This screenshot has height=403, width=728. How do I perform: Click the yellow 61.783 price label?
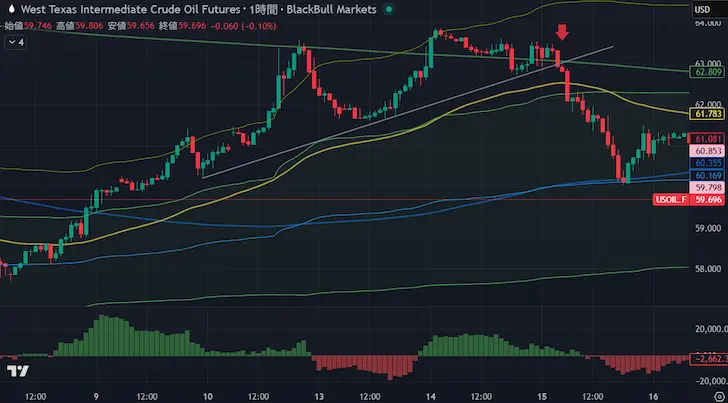pyautogui.click(x=707, y=115)
